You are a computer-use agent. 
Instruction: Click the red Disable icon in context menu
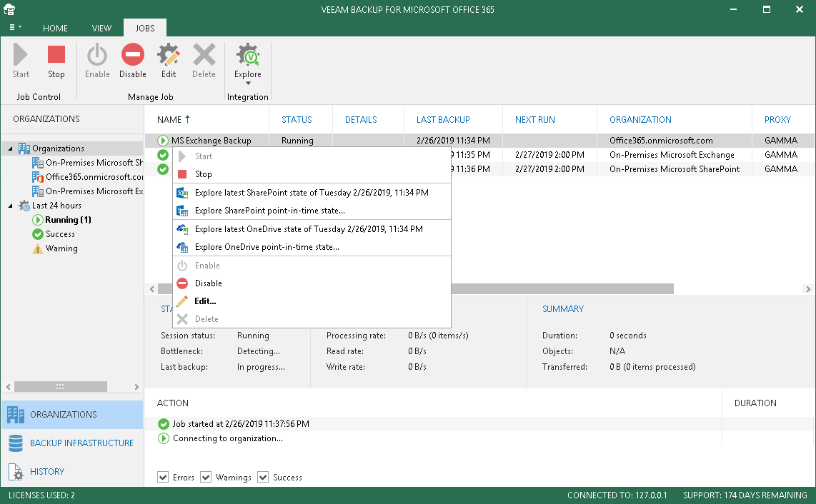pyautogui.click(x=182, y=283)
